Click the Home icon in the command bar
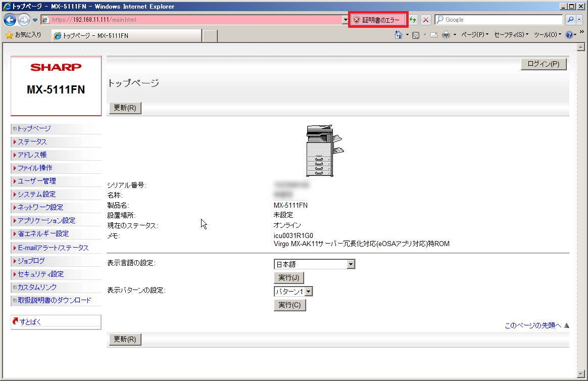The width and height of the screenshot is (588, 381). tap(398, 35)
